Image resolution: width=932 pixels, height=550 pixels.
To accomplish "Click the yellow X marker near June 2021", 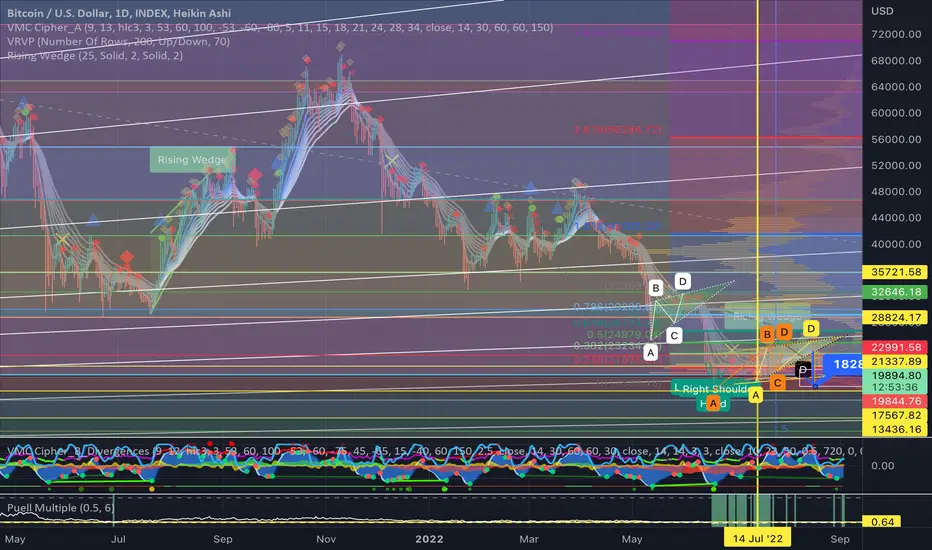I will coord(62,240).
